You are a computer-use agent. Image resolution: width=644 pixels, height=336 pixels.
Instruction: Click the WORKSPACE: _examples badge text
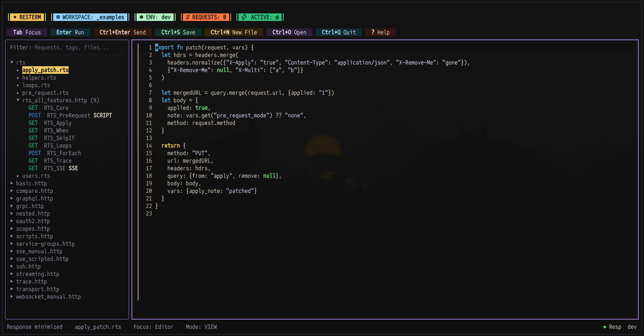click(93, 17)
